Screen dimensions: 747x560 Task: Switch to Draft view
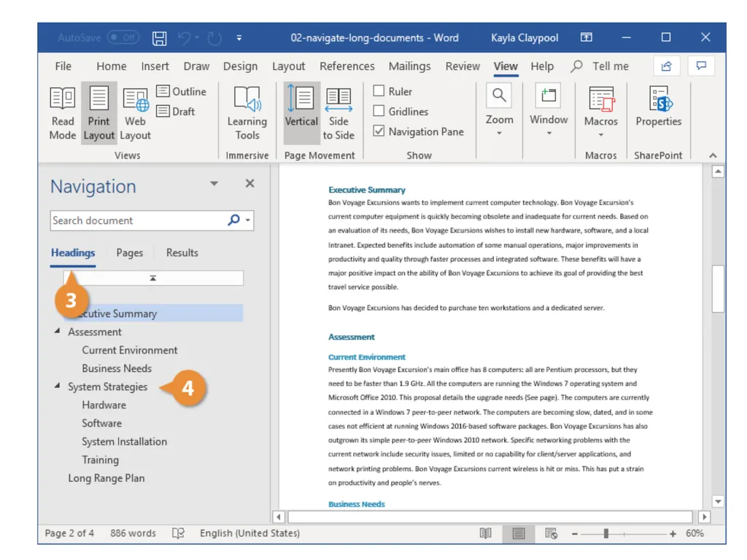[x=176, y=112]
